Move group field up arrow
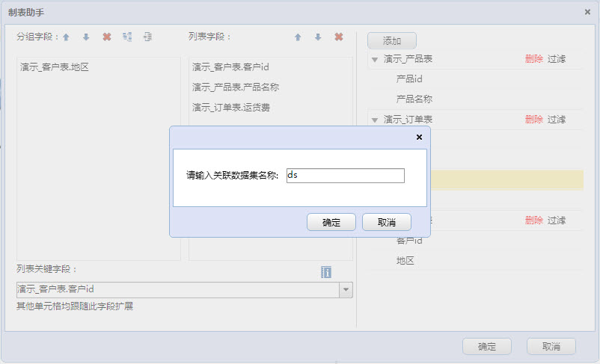Screen dimensions: 600x364 (66, 37)
